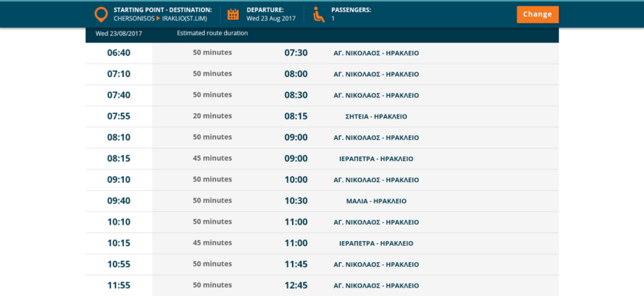Click the 20 minutes duration cell
644x296 pixels.
212,115
